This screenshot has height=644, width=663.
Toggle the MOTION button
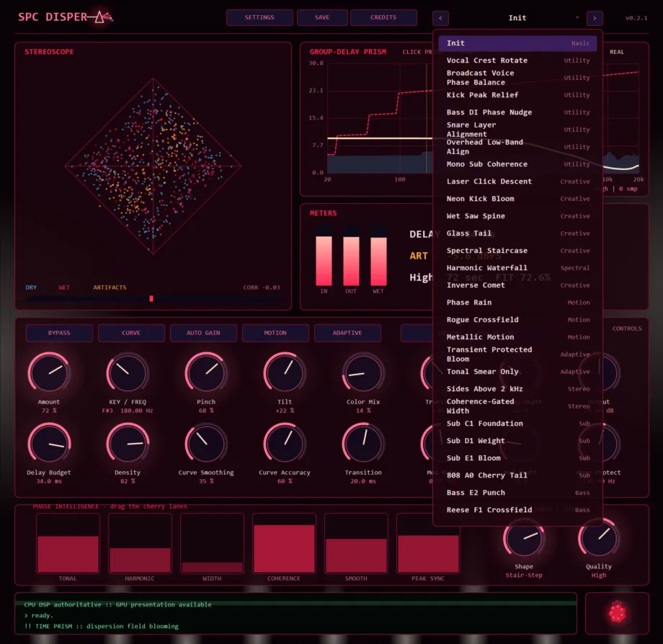pos(275,333)
